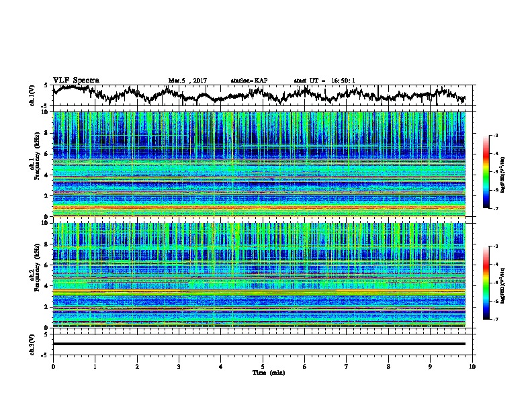This screenshot has width=532, height=411.
Task: Click the ch.1 'Frequency (kHz)' axis label
Action: (x=38, y=156)
